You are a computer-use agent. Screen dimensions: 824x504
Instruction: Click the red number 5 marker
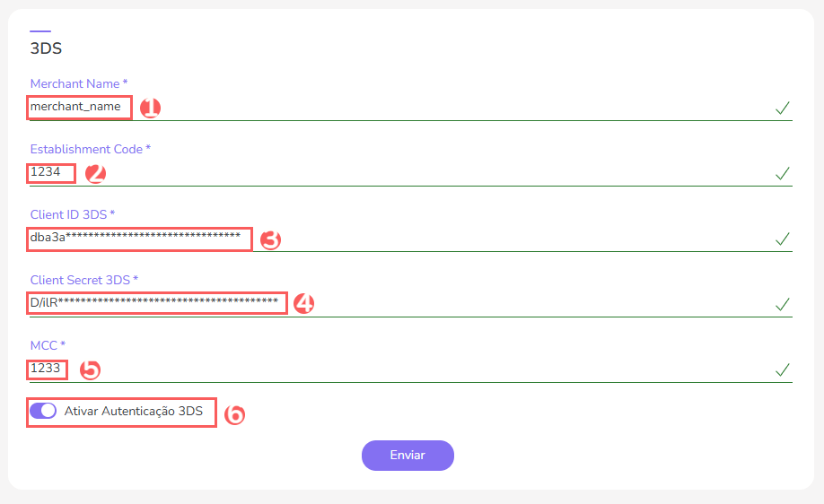[89, 369]
